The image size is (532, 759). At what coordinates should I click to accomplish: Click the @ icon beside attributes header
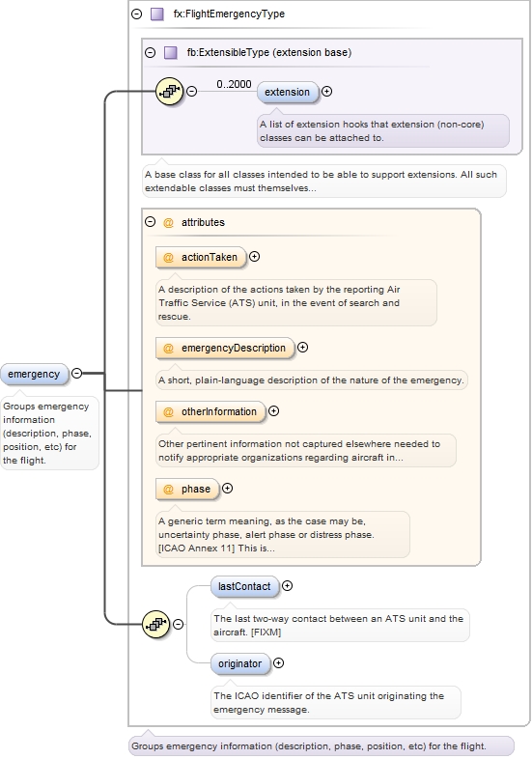pyautogui.click(x=168, y=223)
